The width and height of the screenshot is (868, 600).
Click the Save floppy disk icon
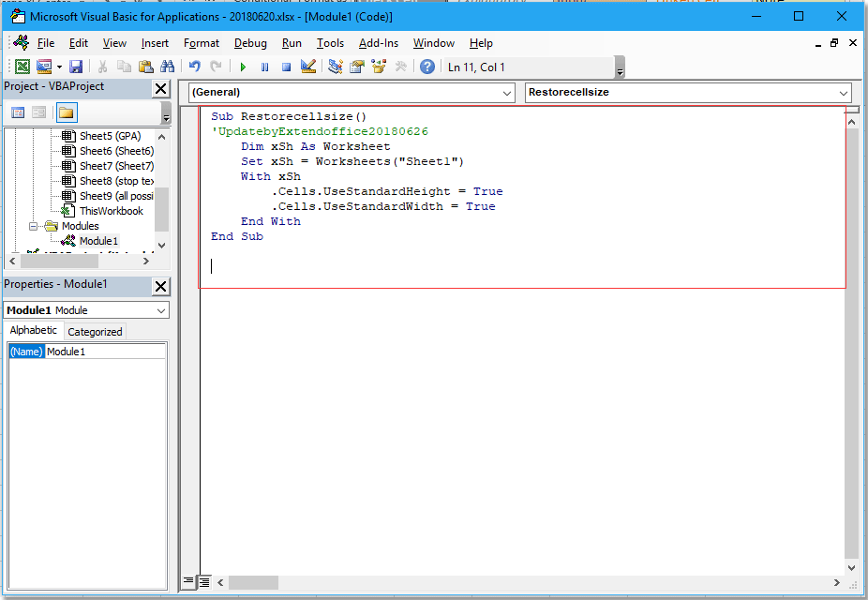pos(76,67)
